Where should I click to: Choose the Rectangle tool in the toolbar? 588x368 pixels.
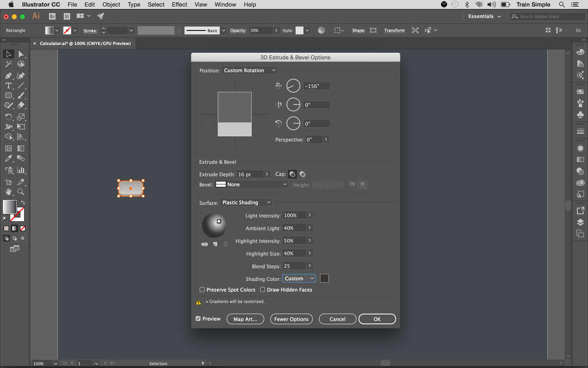point(8,96)
